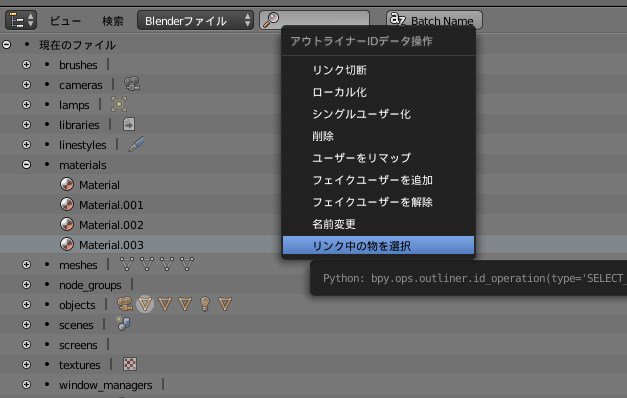Select the Material tree item
This screenshot has height=398, width=627.
[x=99, y=185]
